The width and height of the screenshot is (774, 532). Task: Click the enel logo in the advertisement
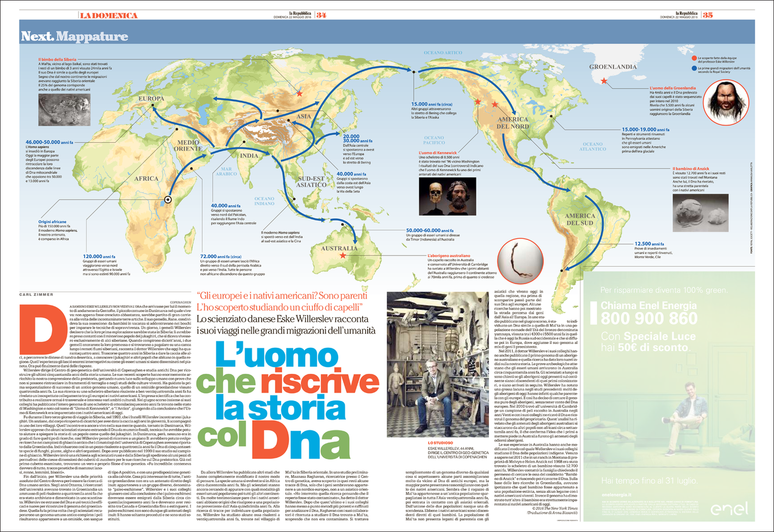pos(729,509)
